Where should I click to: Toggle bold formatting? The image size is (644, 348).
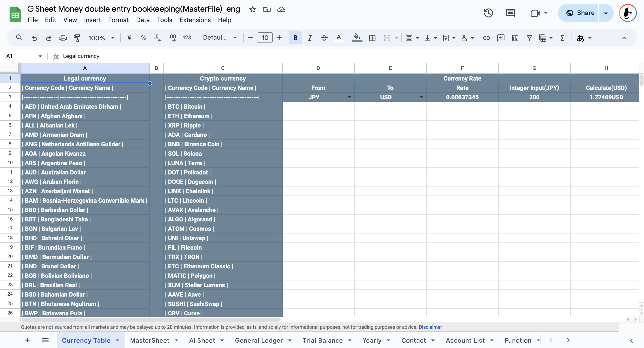295,38
